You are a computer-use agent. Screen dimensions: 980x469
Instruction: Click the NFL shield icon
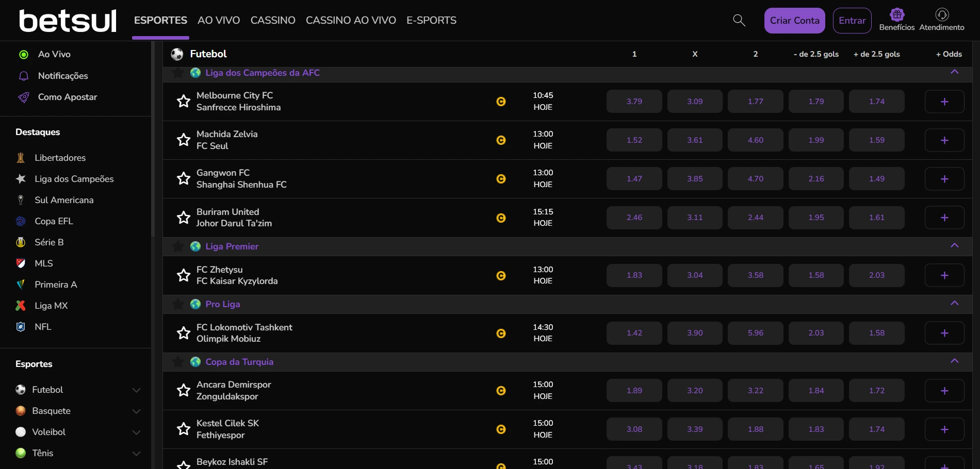21,327
